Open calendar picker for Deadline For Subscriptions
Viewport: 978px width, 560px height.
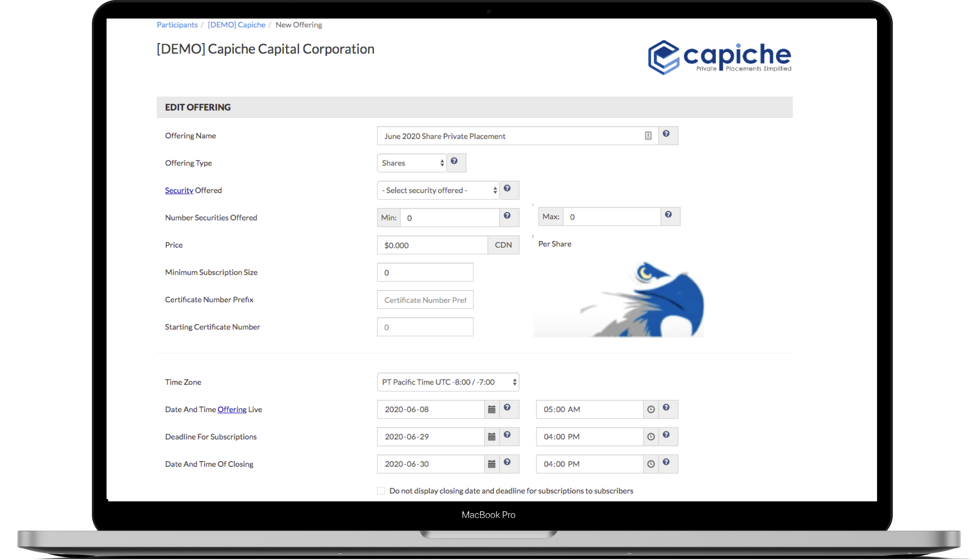[492, 437]
